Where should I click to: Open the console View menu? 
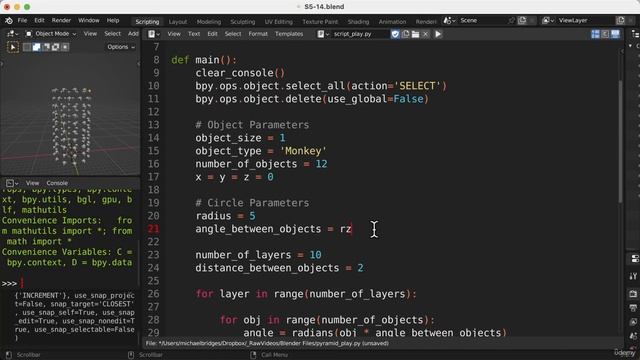pos(32,183)
